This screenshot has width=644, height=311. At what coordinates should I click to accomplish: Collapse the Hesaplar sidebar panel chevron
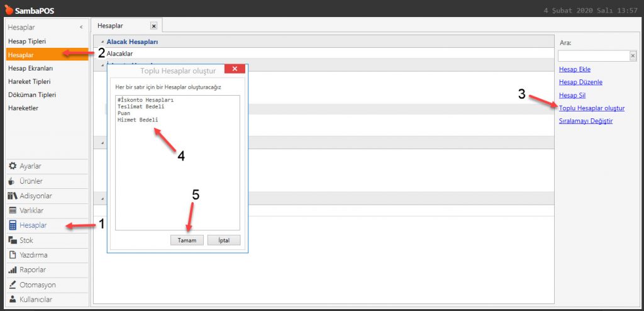[x=81, y=27]
